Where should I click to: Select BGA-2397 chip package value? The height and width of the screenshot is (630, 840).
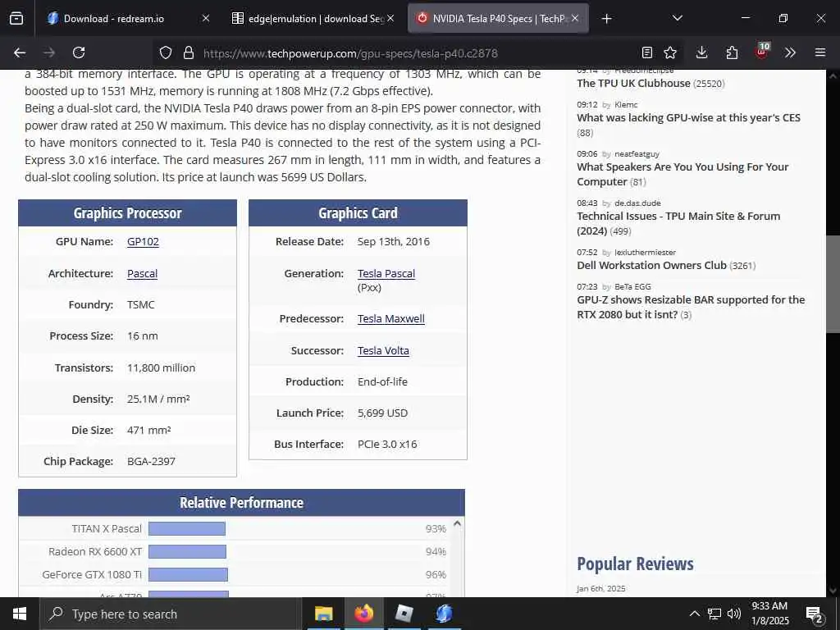[x=151, y=461]
